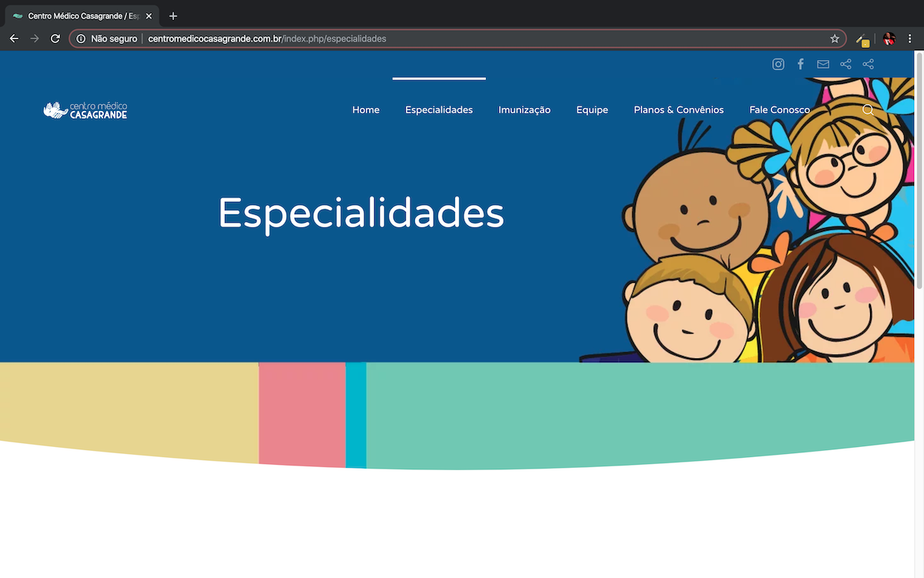Image resolution: width=924 pixels, height=578 pixels.
Task: Click the email envelope icon
Action: 823,65
